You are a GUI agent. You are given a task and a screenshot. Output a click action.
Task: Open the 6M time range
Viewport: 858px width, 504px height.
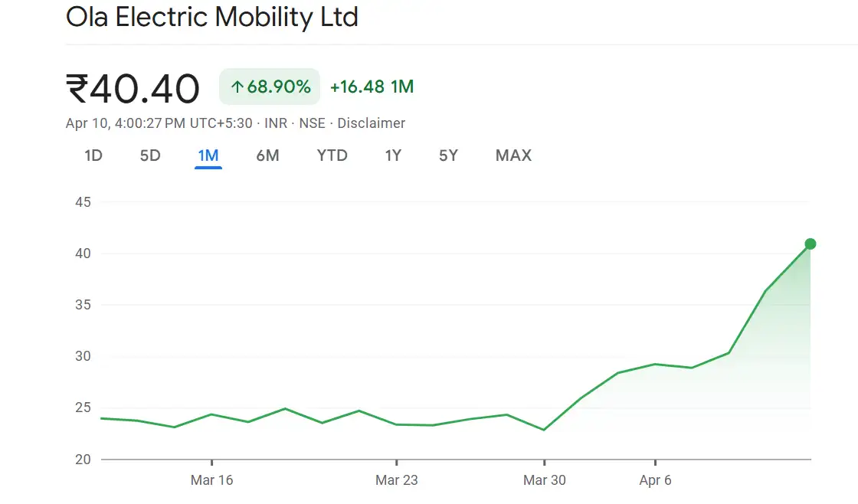pos(267,155)
